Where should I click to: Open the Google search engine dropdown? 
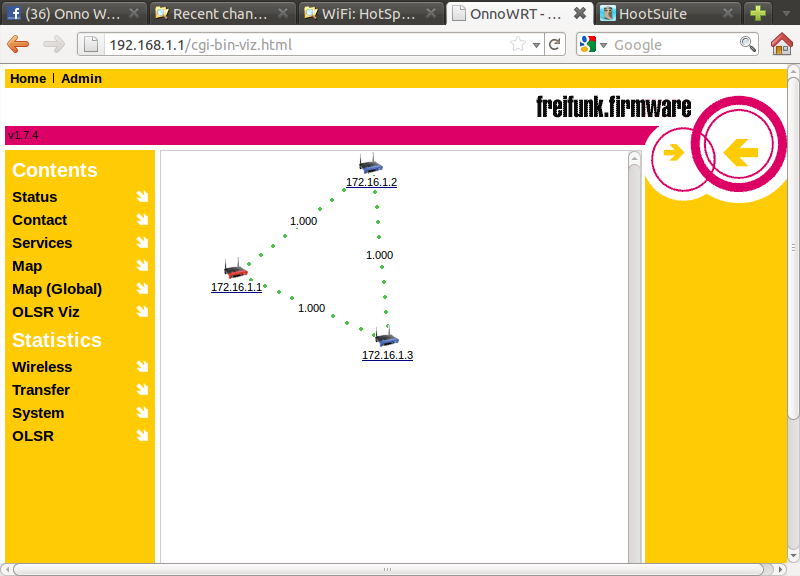click(x=591, y=45)
